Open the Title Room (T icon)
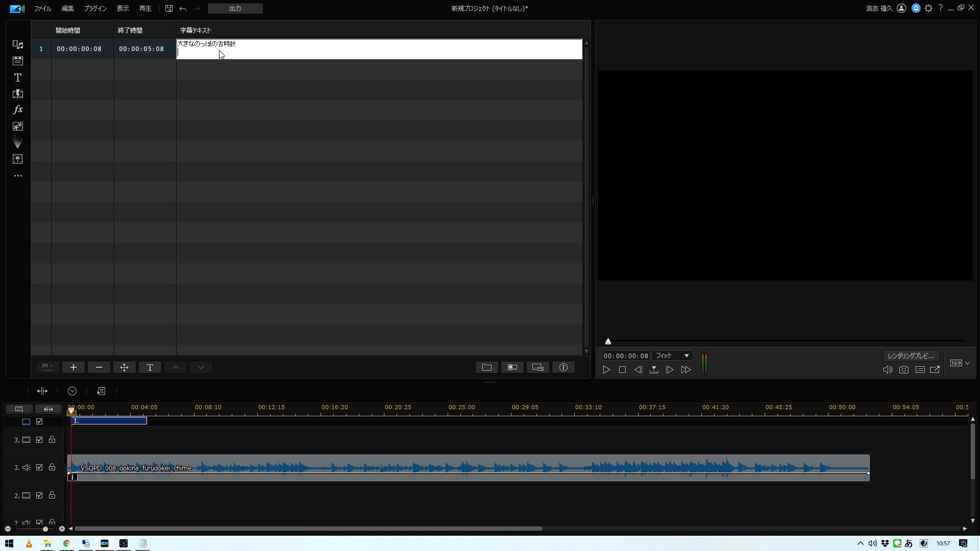The width and height of the screenshot is (980, 551). coord(18,78)
